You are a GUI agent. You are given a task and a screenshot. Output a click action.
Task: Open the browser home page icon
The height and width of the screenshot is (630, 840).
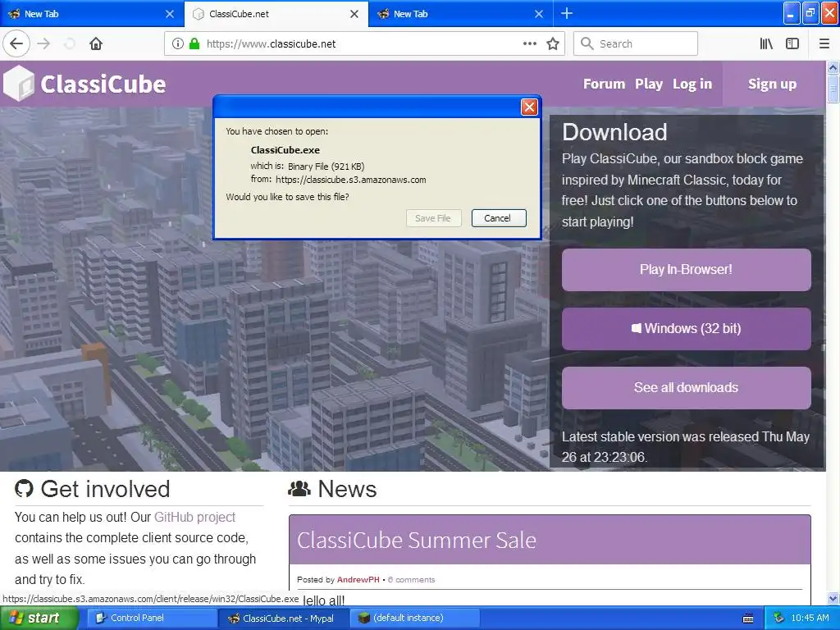(x=96, y=43)
